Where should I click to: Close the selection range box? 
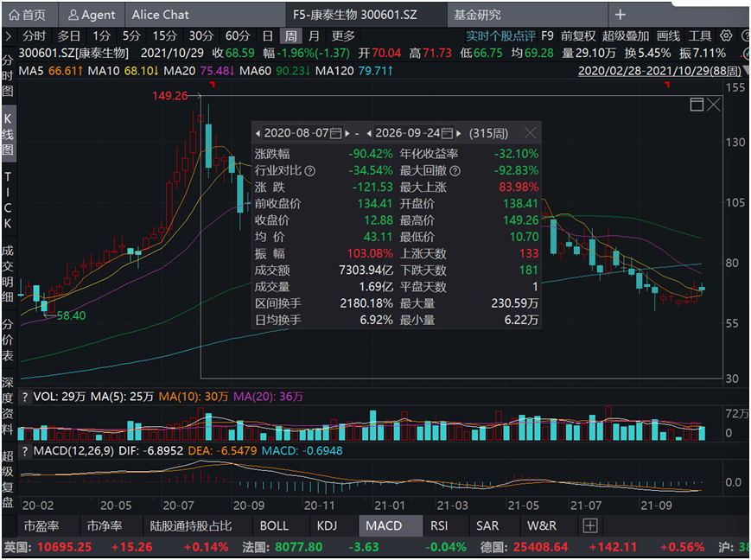pos(713,104)
